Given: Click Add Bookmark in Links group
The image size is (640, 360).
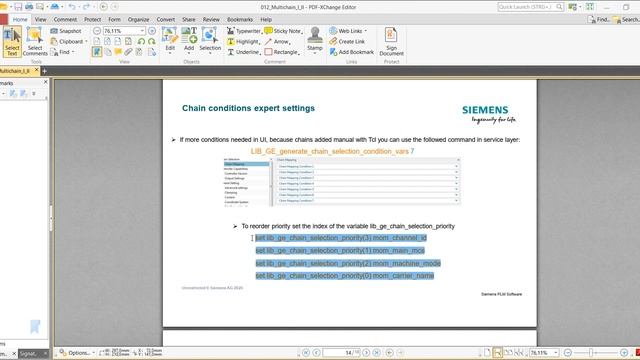Looking at the screenshot, I should (x=351, y=52).
